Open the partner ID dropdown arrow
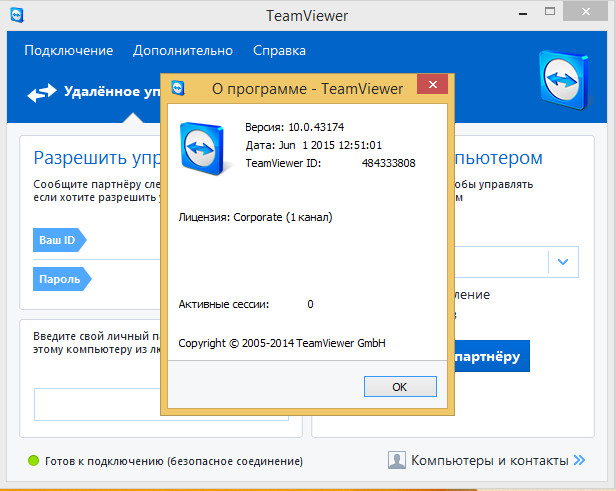 563,262
